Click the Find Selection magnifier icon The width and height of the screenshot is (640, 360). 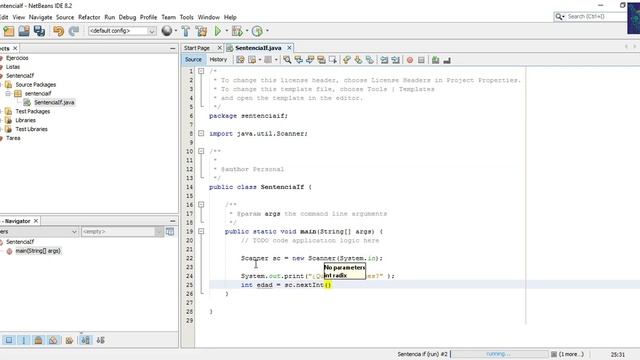click(x=287, y=60)
